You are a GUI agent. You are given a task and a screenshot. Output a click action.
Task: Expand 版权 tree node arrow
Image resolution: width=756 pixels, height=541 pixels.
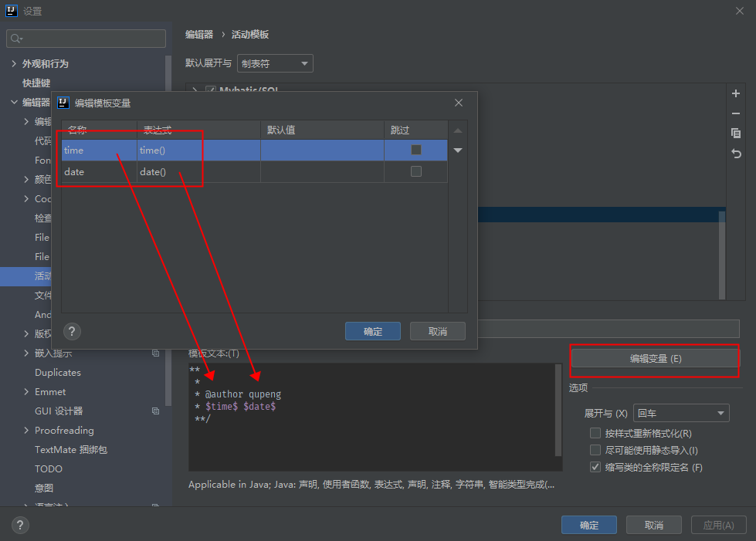click(26, 334)
